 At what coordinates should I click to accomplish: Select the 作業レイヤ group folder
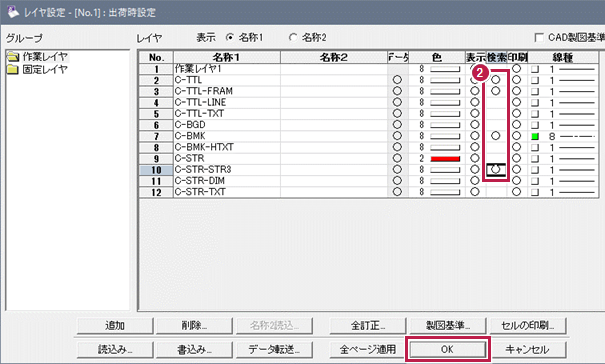[x=38, y=57]
